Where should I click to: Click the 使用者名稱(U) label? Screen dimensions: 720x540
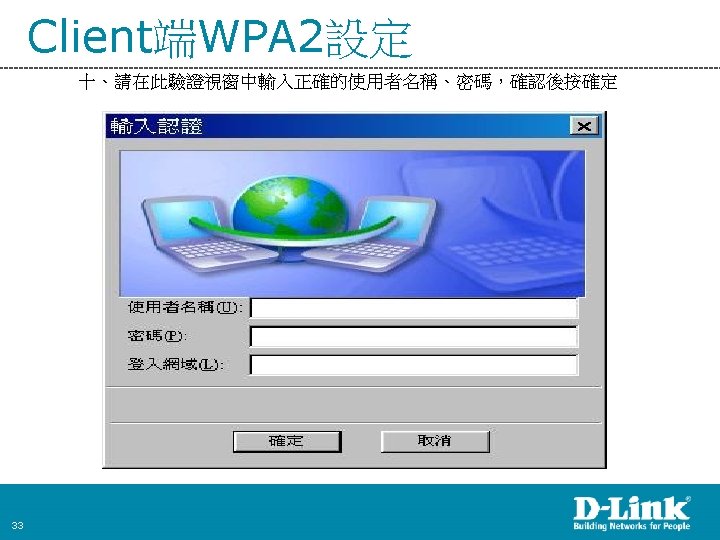coord(185,307)
